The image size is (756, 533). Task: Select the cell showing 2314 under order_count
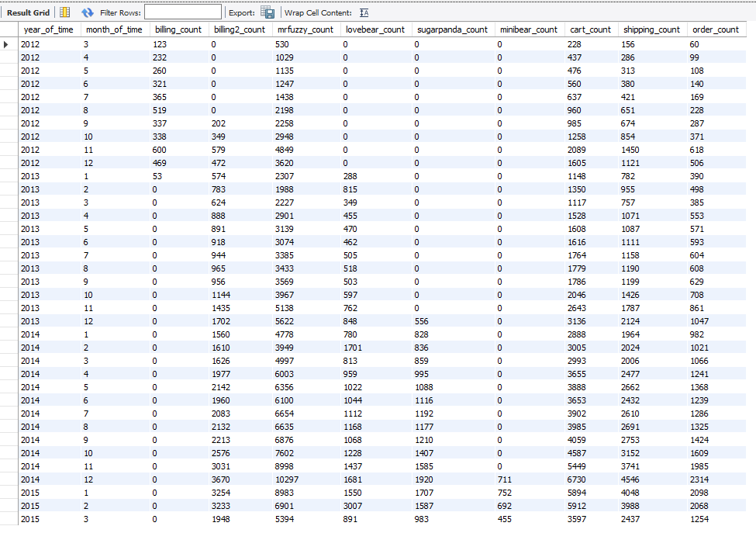pyautogui.click(x=698, y=479)
